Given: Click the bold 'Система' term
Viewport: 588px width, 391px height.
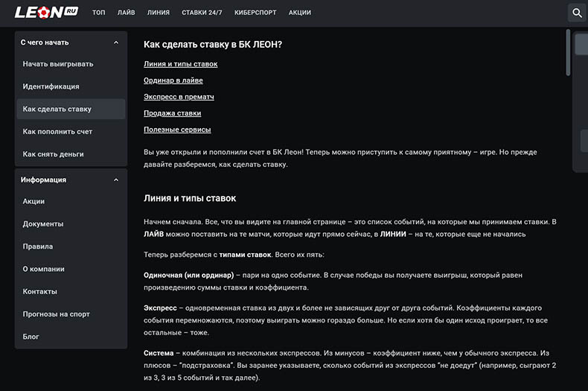Looking at the screenshot, I should [159, 353].
